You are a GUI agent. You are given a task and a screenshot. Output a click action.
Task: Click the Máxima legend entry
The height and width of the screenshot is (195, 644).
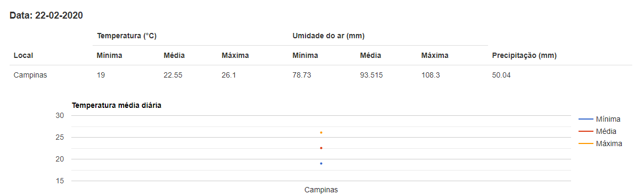point(600,143)
